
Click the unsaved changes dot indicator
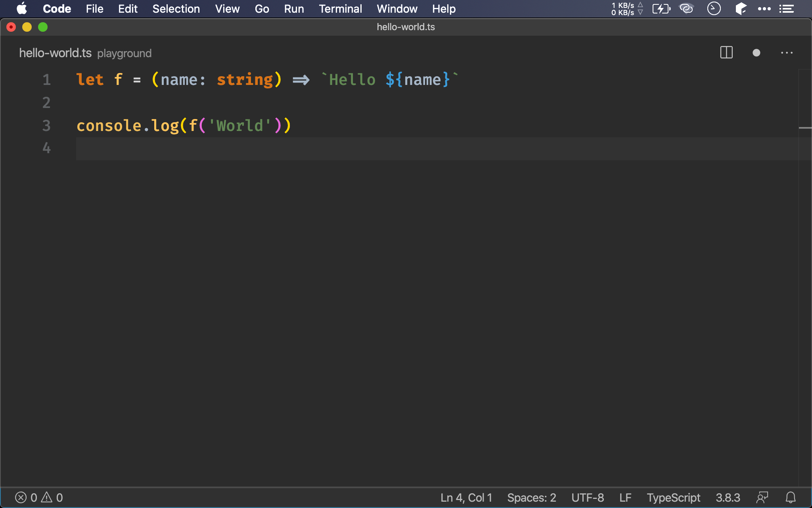point(756,53)
